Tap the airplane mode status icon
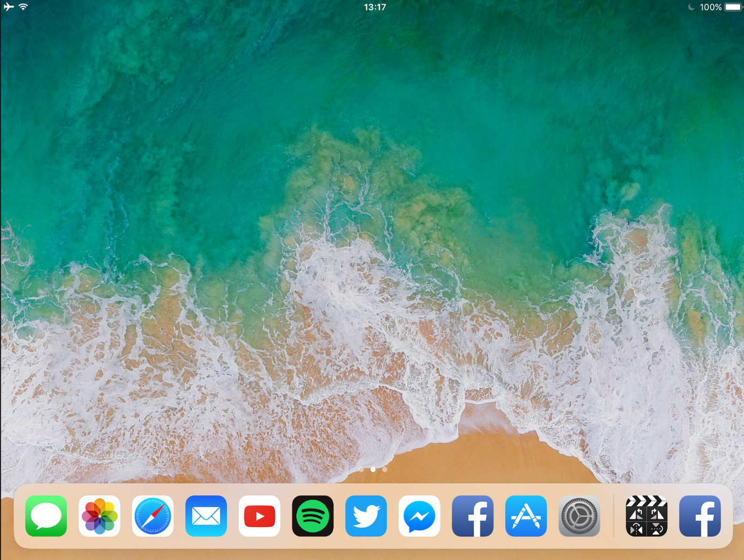Viewport: 744px width, 560px height. [8, 7]
